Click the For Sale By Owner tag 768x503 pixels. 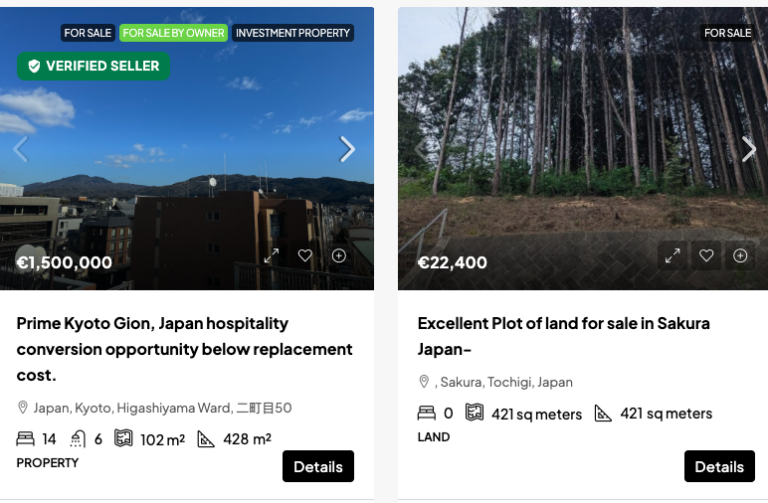[173, 33]
